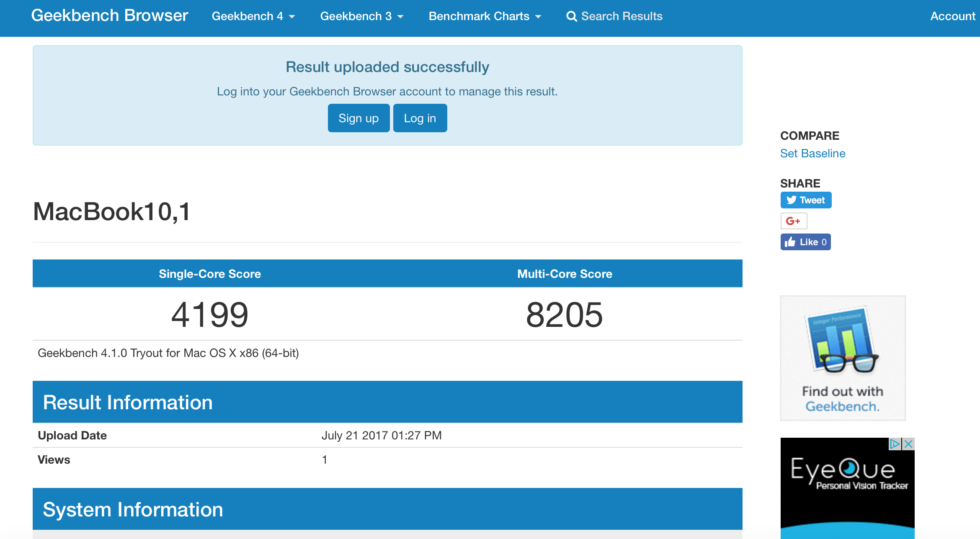This screenshot has width=980, height=539.
Task: Click the System Information section header
Action: coord(387,509)
